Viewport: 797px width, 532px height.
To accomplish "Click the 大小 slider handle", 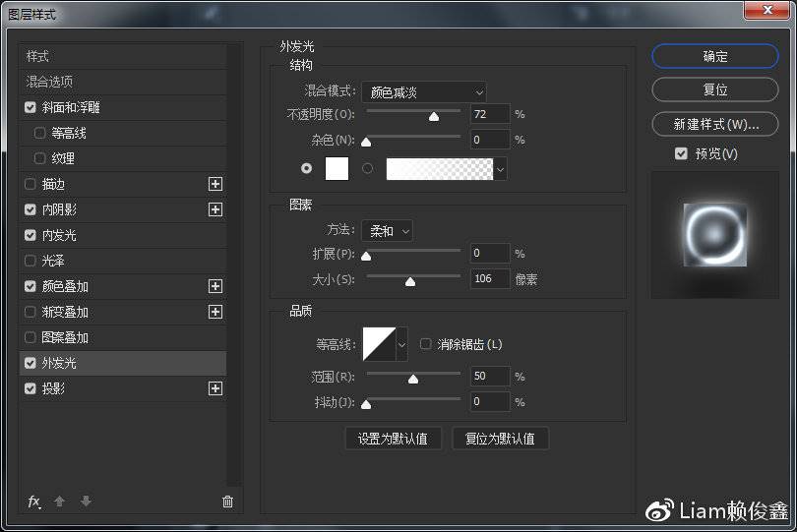I will coord(410,281).
